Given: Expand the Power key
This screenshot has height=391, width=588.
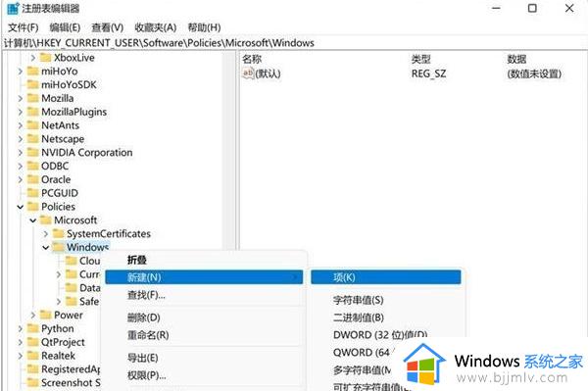Looking at the screenshot, I should [x=33, y=315].
